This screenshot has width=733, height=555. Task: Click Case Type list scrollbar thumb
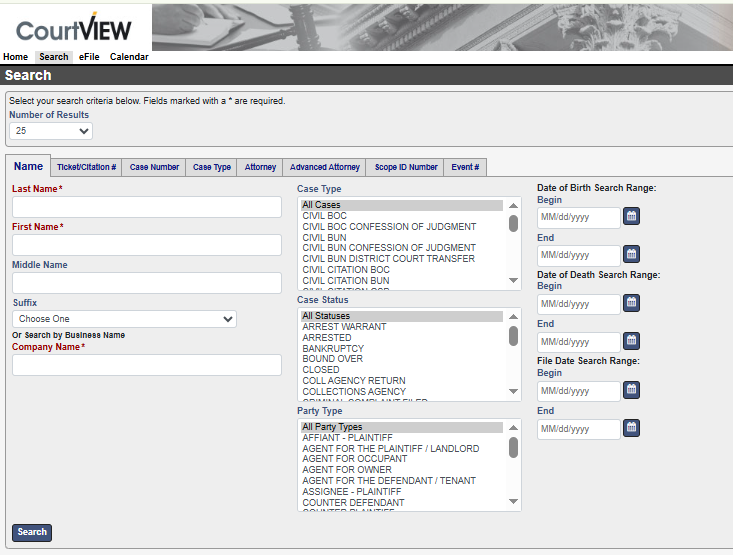[x=513, y=223]
